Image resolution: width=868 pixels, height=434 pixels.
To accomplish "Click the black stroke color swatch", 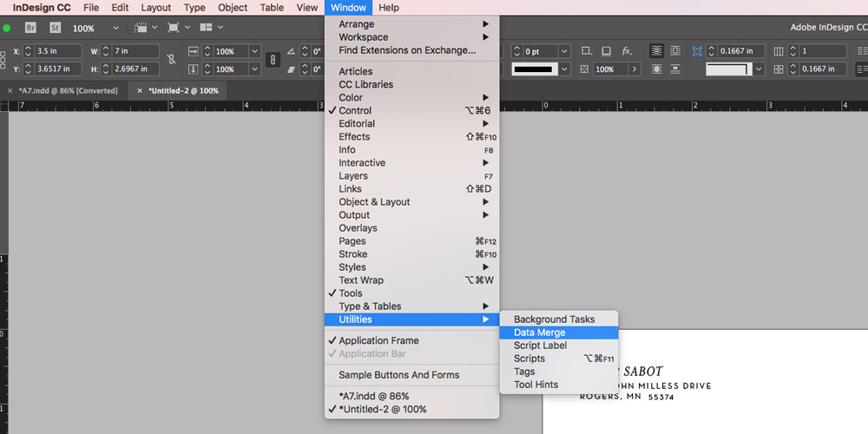I will click(534, 69).
